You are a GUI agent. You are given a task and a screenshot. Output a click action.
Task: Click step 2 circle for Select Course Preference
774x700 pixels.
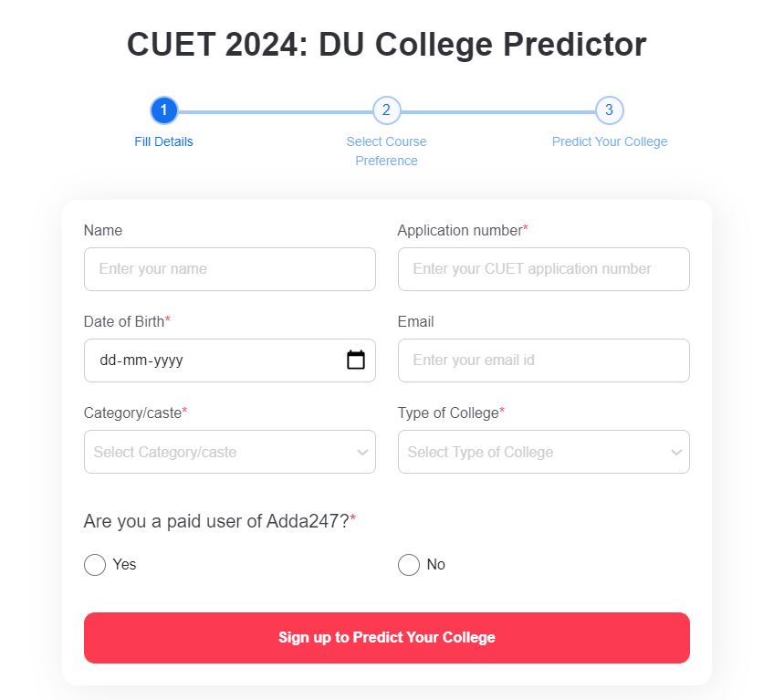point(386,110)
